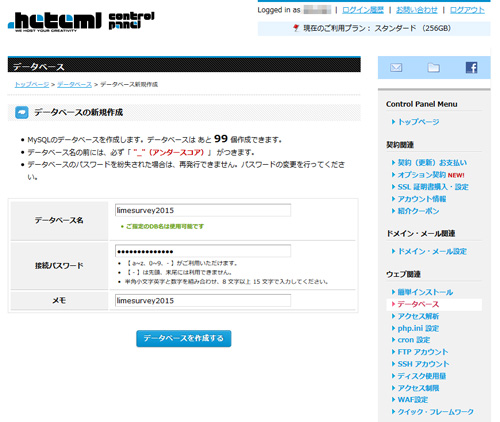Select php.ini 設定 menu item

pyautogui.click(x=418, y=328)
